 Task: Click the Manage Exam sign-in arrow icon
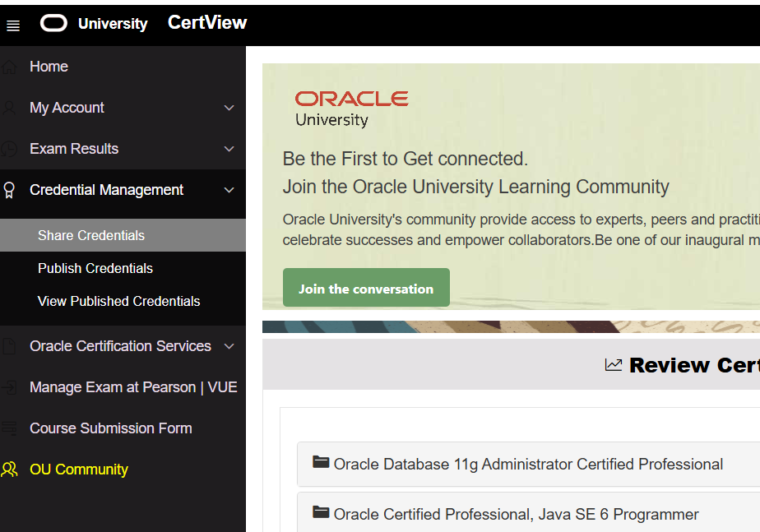[9, 387]
